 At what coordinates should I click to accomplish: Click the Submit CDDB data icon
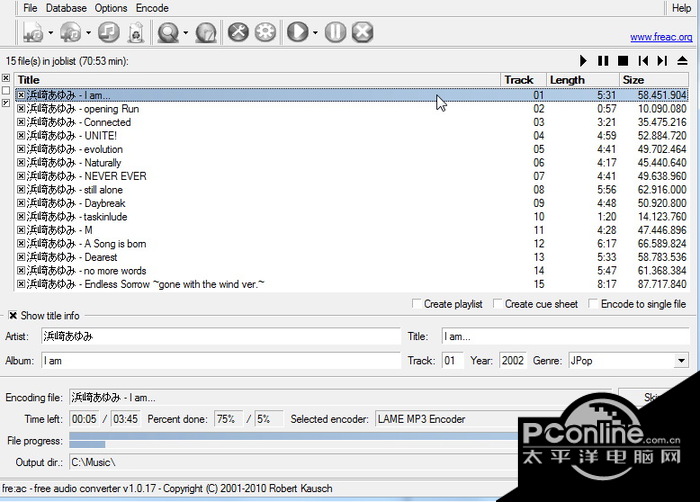[206, 33]
